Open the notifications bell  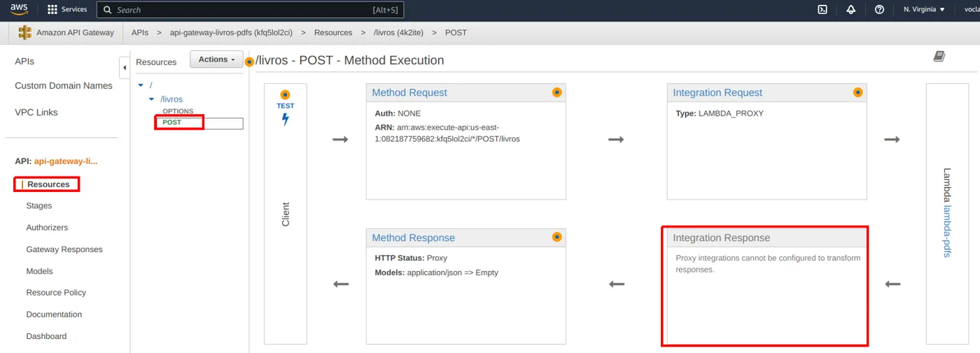point(851,10)
